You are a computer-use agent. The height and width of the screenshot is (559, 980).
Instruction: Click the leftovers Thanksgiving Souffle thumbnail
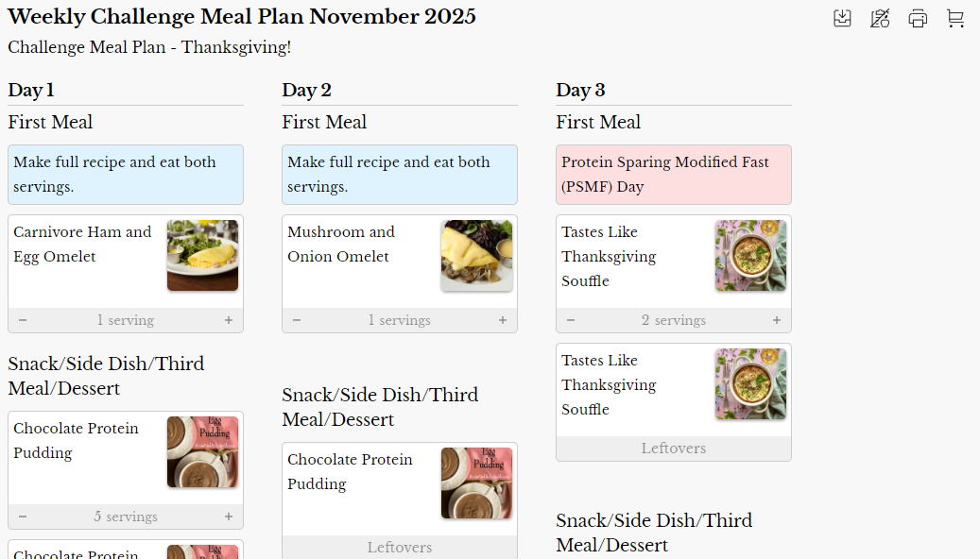(x=750, y=383)
